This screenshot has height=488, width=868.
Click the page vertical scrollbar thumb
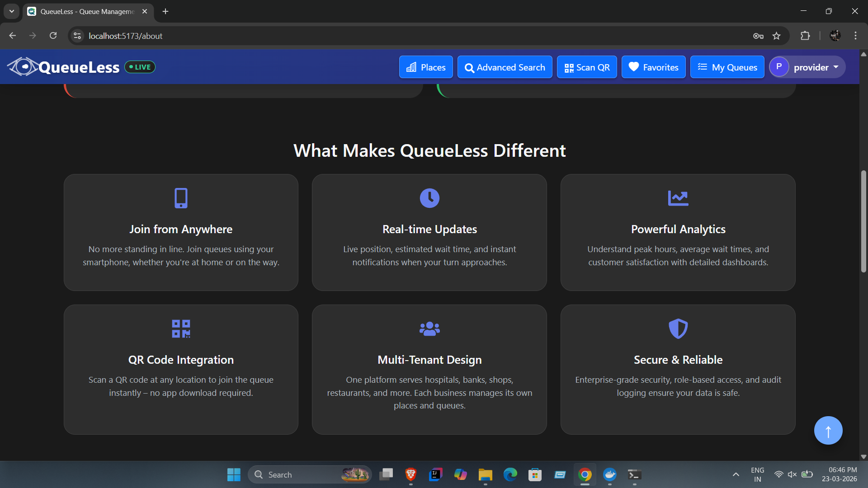[863, 221]
